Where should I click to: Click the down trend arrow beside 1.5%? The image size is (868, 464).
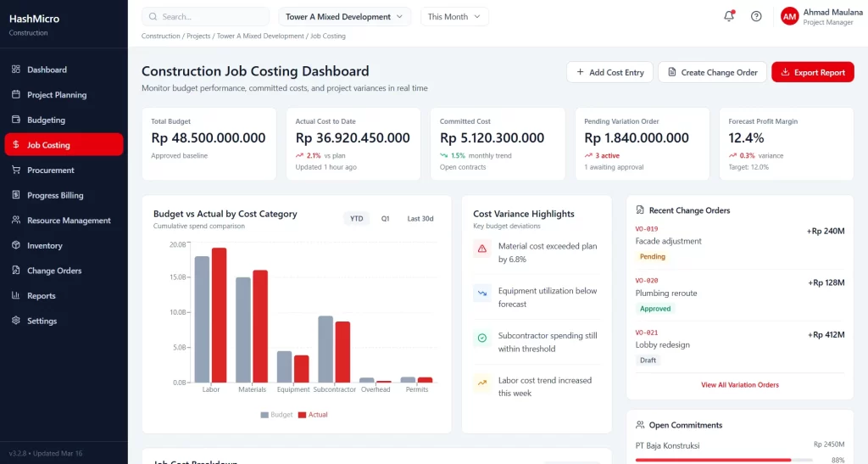point(444,155)
